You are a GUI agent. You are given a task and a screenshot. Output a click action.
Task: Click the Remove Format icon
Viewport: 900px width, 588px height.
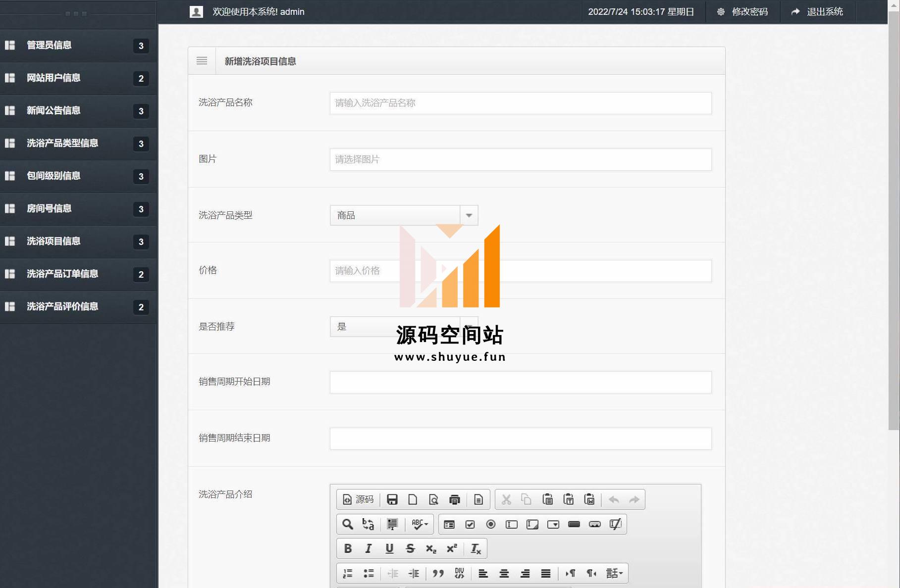click(476, 548)
